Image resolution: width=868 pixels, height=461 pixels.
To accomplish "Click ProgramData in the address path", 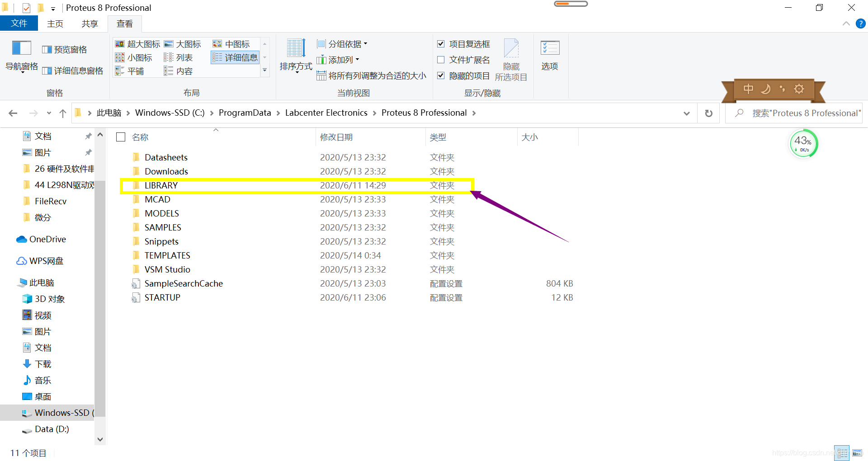I will pos(245,113).
